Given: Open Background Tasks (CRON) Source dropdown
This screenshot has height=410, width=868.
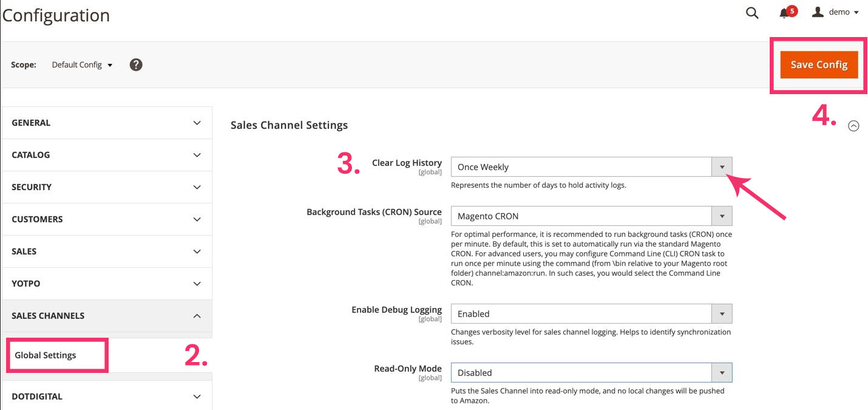Looking at the screenshot, I should click(x=591, y=216).
